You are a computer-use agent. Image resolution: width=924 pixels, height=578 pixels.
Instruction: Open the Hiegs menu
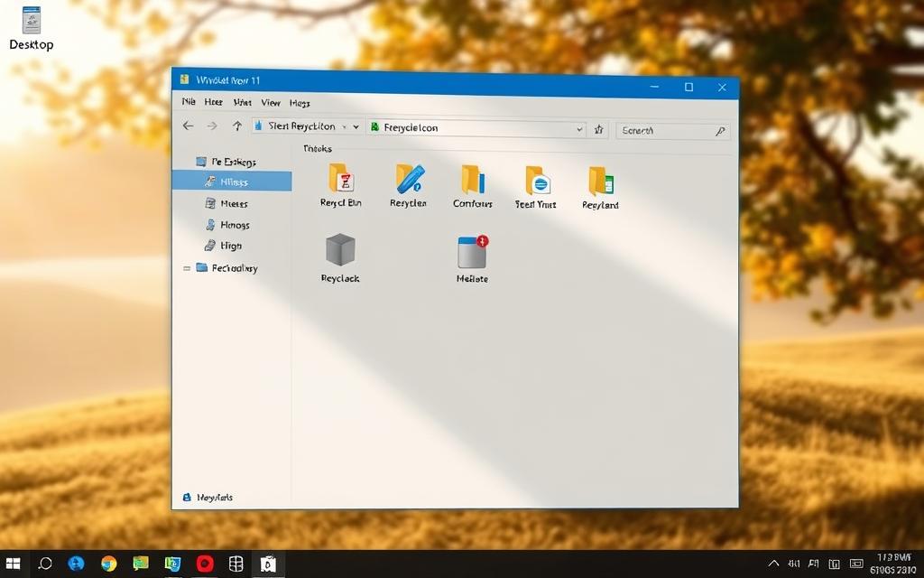300,103
